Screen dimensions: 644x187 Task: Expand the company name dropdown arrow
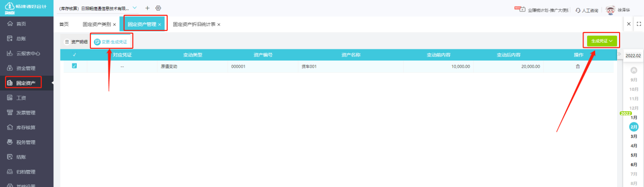click(x=135, y=8)
